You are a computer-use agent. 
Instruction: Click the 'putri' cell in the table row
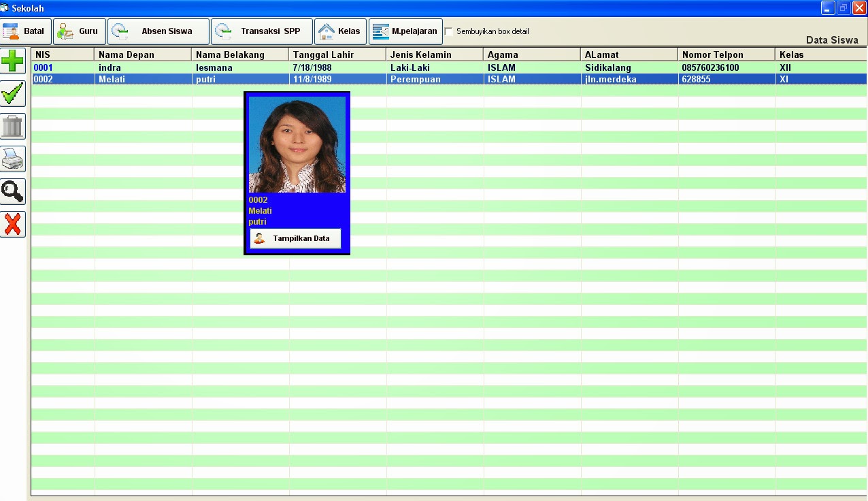click(x=240, y=79)
